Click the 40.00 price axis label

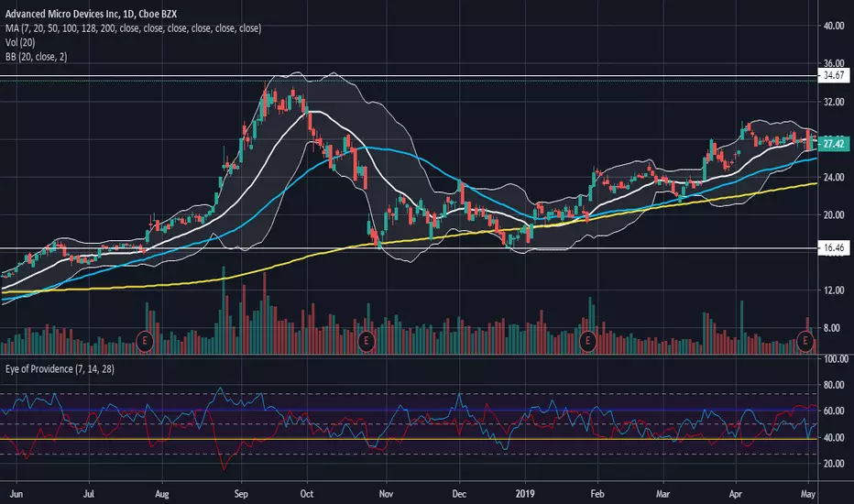point(834,26)
